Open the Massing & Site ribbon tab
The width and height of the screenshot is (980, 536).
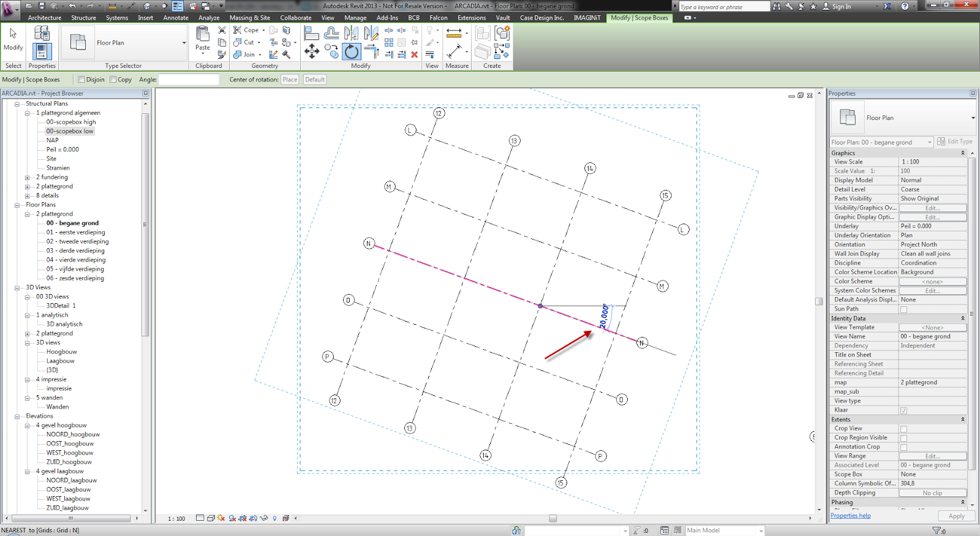pos(250,18)
